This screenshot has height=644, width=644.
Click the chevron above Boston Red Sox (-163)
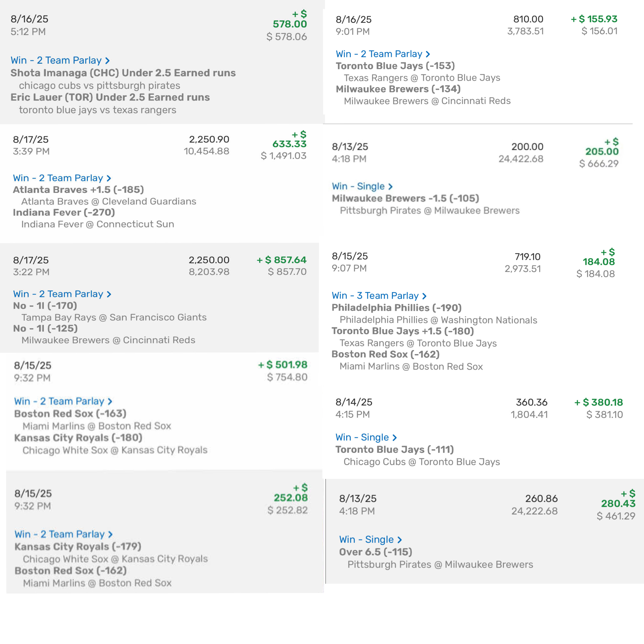tap(110, 401)
